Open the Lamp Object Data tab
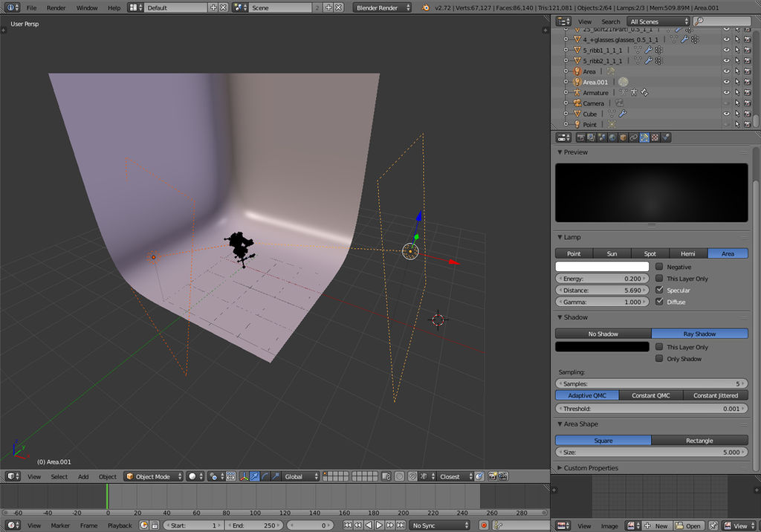This screenshot has height=532, width=761. coord(644,138)
